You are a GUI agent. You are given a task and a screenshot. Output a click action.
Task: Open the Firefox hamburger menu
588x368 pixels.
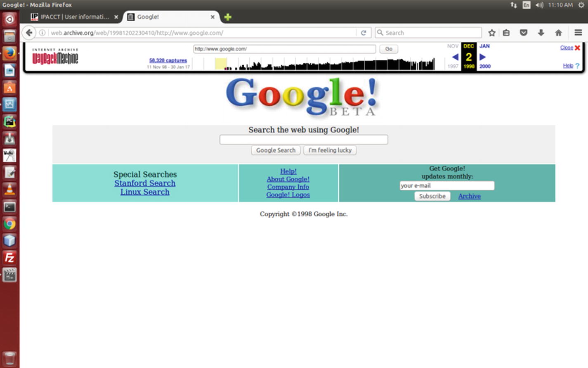coord(578,33)
